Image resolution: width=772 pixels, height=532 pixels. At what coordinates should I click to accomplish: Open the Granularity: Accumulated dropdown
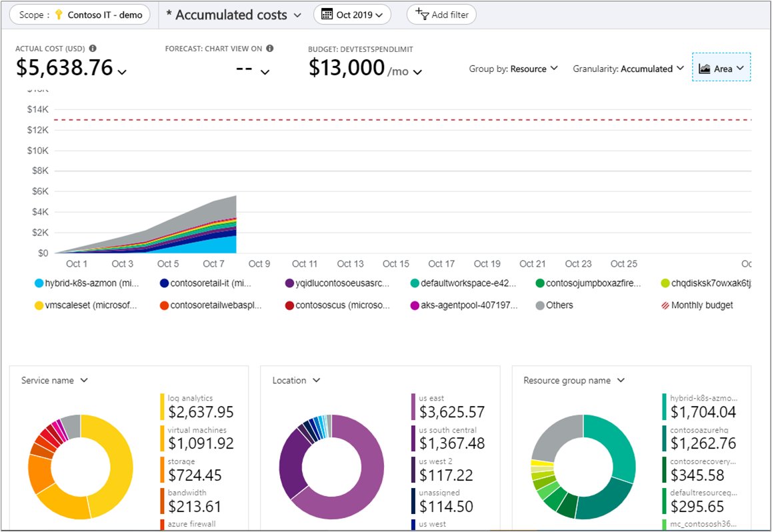coord(627,68)
